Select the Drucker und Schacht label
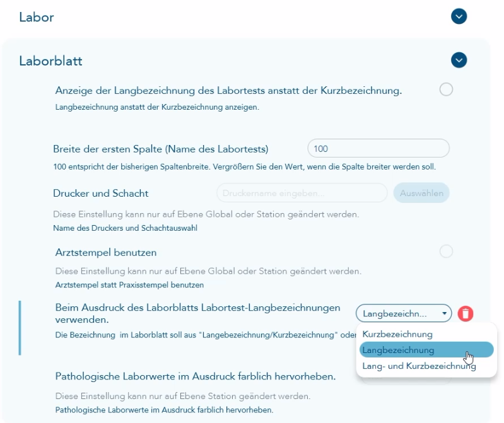 [x=100, y=194]
